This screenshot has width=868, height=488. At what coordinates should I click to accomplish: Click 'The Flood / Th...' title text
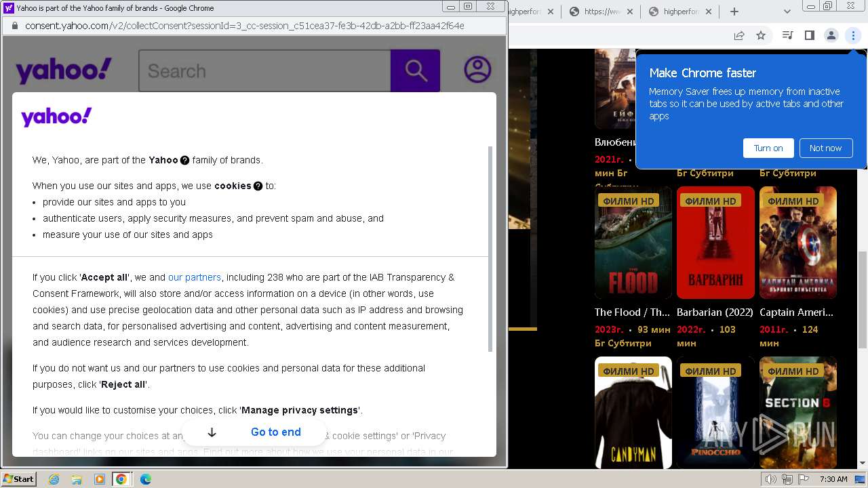click(632, 312)
